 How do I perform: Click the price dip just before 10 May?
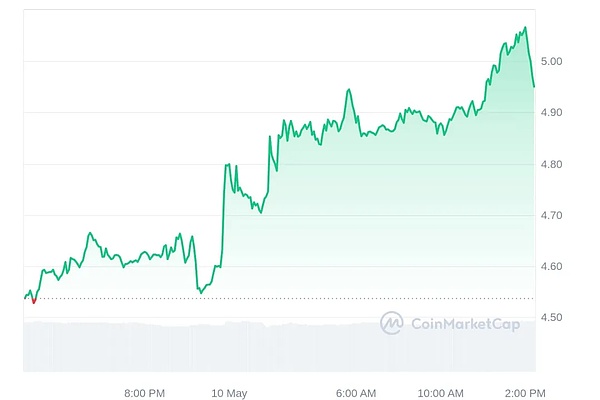(x=201, y=292)
